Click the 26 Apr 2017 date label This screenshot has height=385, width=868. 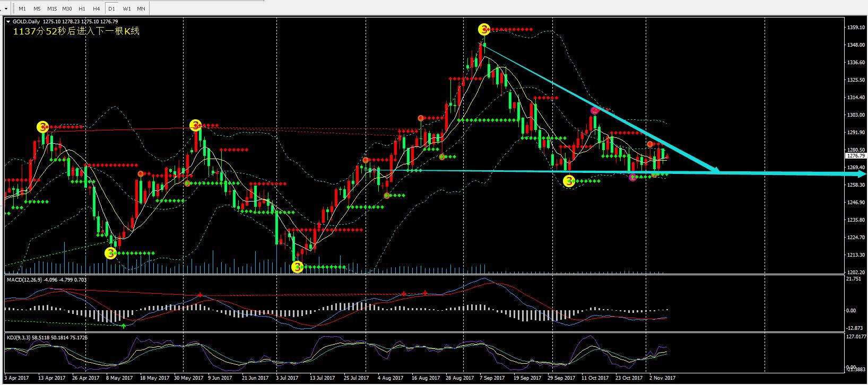pyautogui.click(x=86, y=378)
